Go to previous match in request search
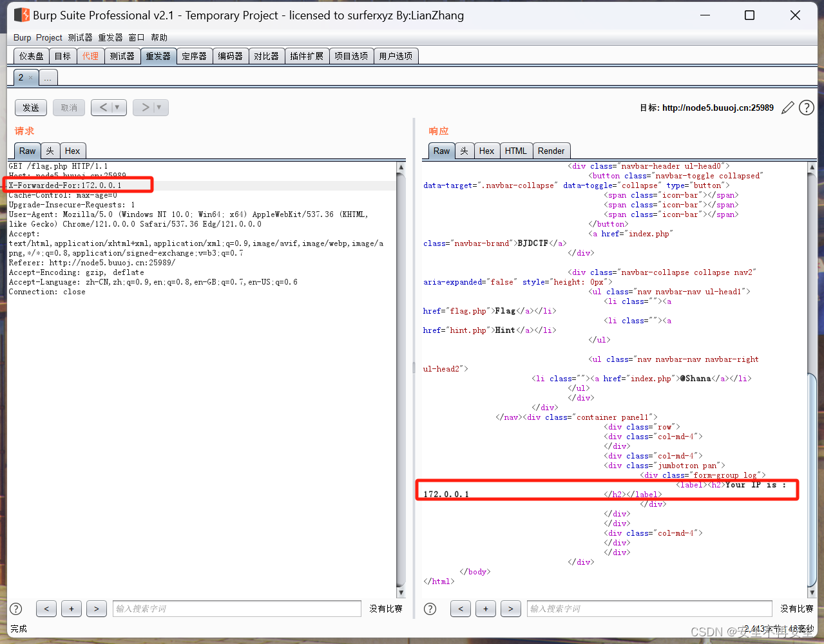The width and height of the screenshot is (824, 644). pos(46,609)
